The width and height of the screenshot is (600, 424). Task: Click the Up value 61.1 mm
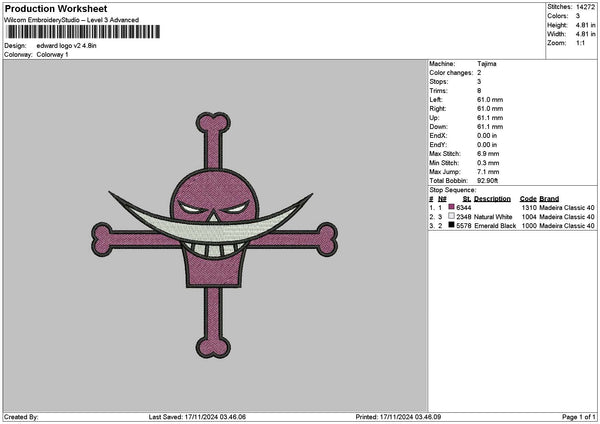coord(490,118)
